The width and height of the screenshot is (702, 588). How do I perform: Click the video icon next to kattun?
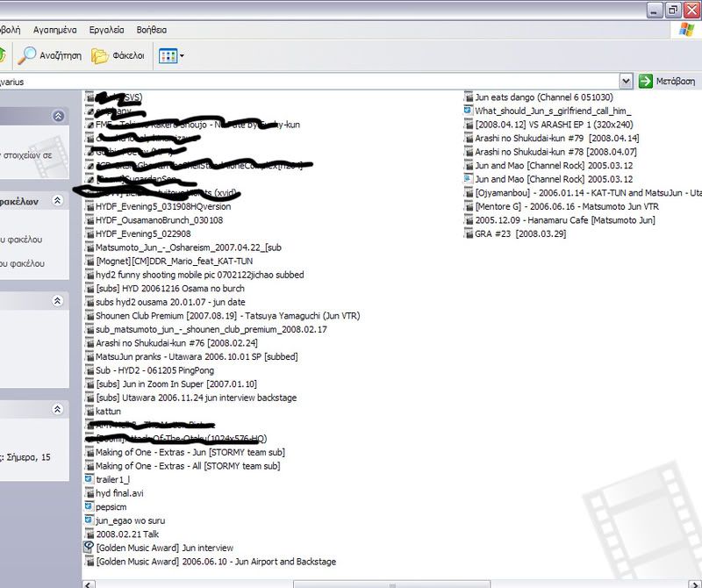coord(88,411)
